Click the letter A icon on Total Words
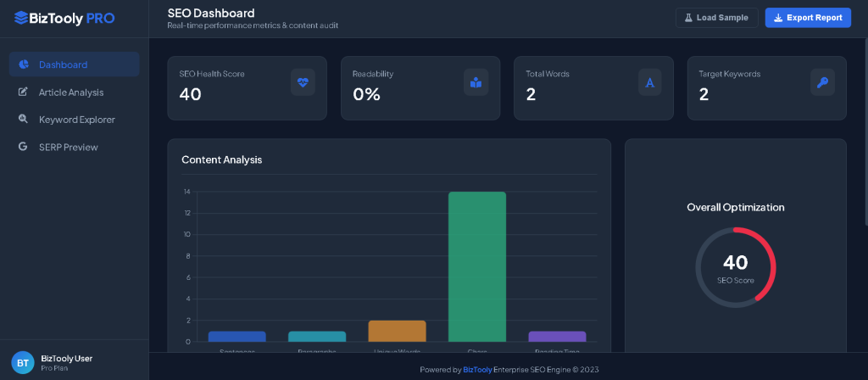 point(650,82)
